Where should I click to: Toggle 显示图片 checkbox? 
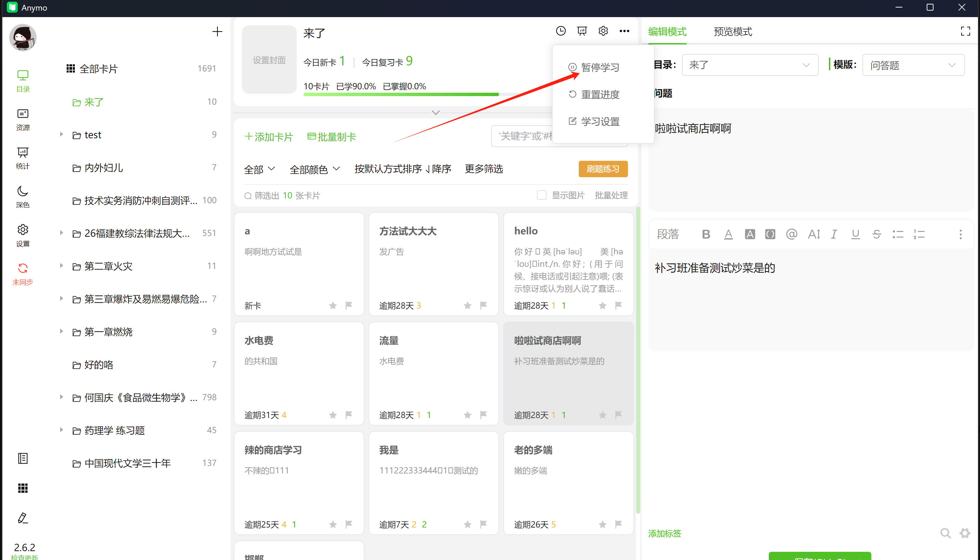pyautogui.click(x=541, y=195)
